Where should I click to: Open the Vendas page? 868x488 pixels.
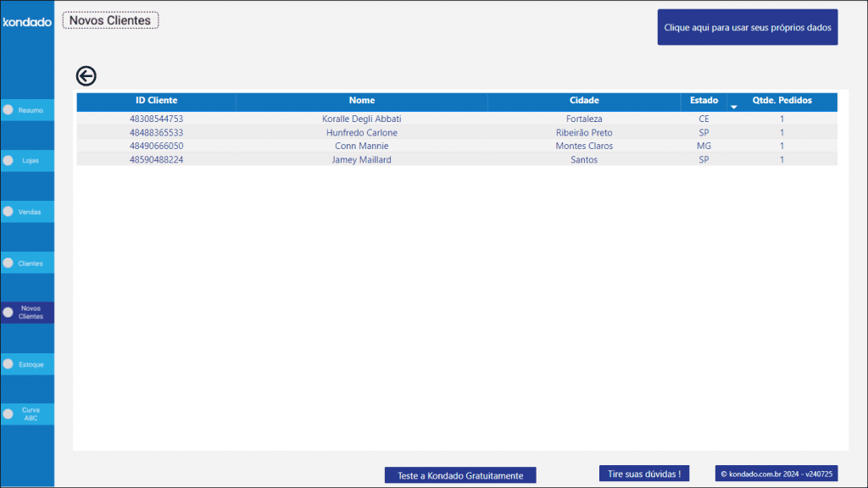tap(30, 212)
